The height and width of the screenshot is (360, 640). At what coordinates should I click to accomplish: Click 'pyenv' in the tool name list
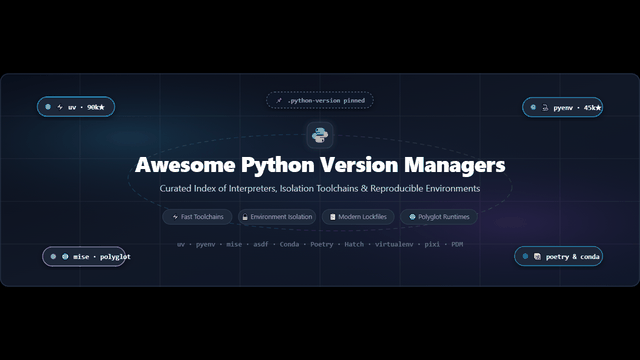point(205,244)
